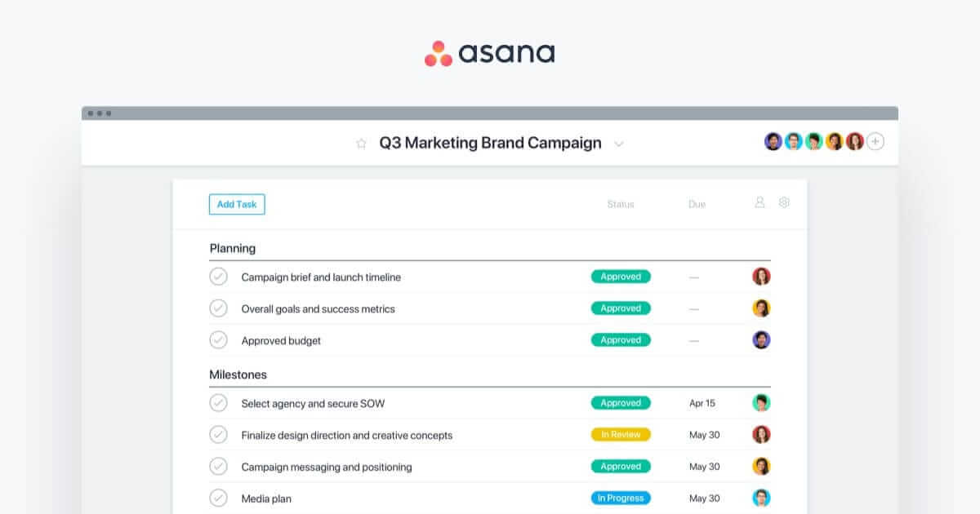This screenshot has width=980, height=514.
Task: Complete the Media plan task checkbox
Action: (218, 498)
